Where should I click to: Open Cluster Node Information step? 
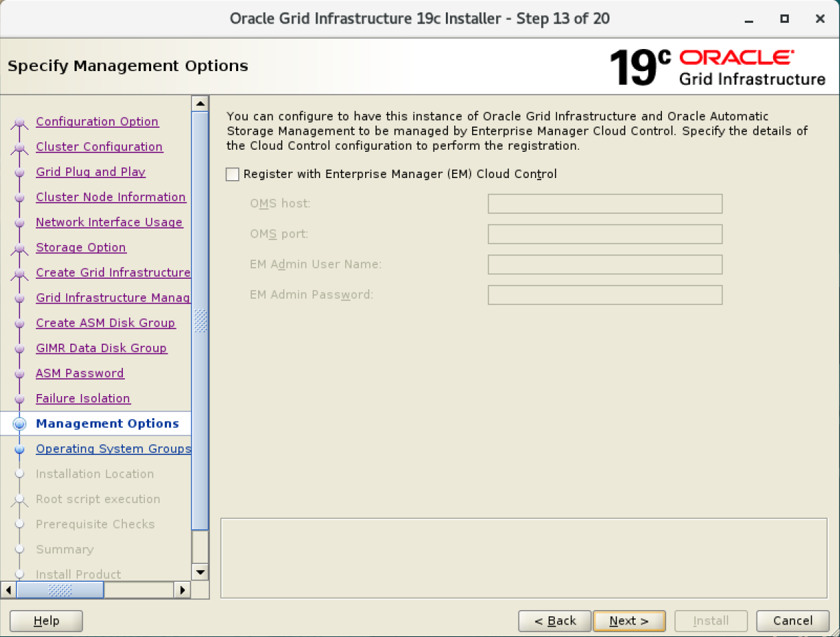point(110,197)
